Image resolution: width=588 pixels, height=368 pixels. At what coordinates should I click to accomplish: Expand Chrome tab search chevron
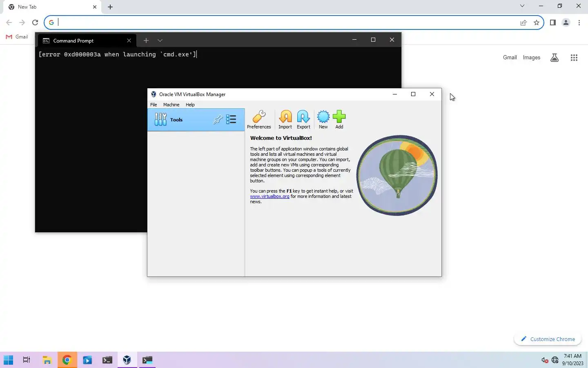(522, 6)
